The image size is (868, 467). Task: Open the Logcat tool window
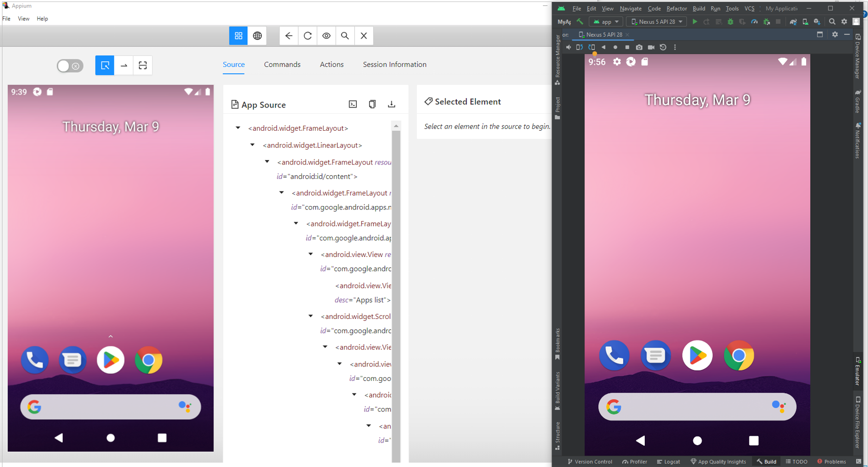coord(668,462)
